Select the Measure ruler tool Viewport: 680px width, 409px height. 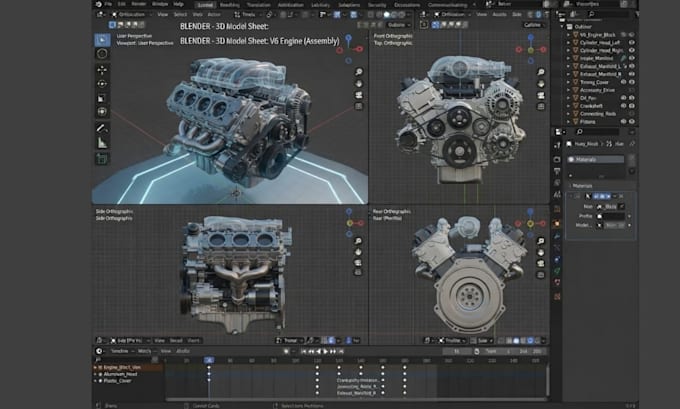102,143
